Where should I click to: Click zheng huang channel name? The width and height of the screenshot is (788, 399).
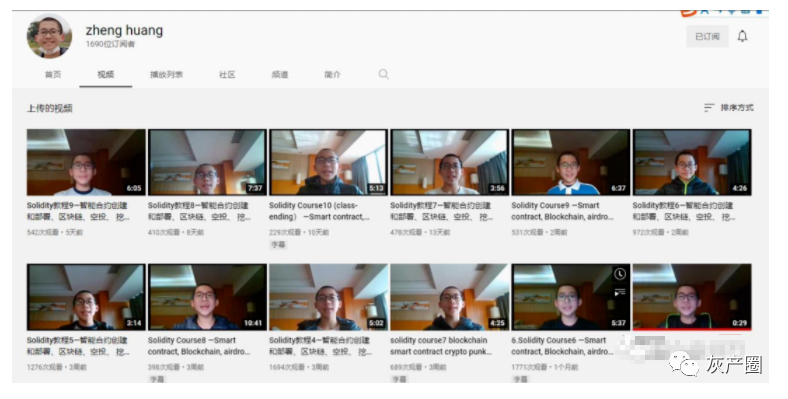tap(124, 31)
